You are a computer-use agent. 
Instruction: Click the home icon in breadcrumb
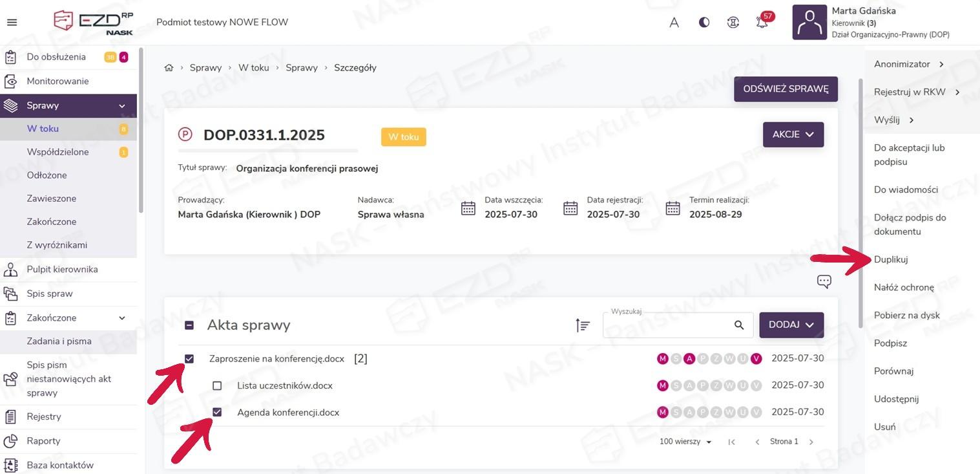coord(169,68)
